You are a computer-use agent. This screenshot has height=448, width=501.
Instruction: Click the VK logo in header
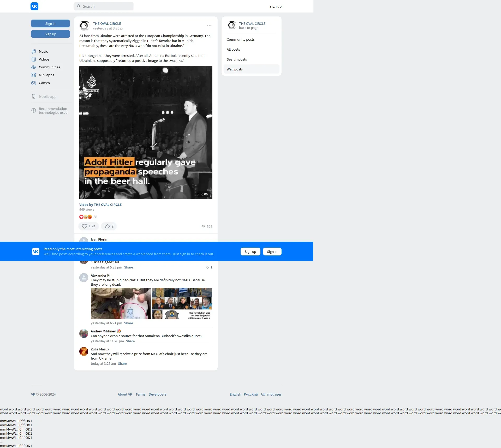tap(34, 6)
